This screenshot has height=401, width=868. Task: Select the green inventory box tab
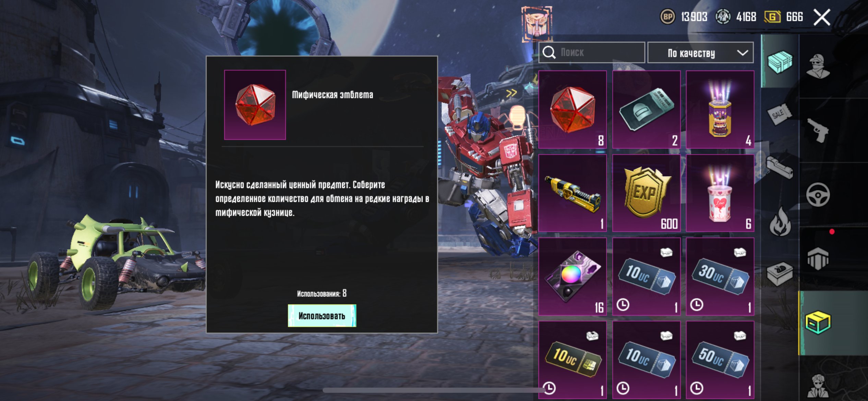(818, 323)
